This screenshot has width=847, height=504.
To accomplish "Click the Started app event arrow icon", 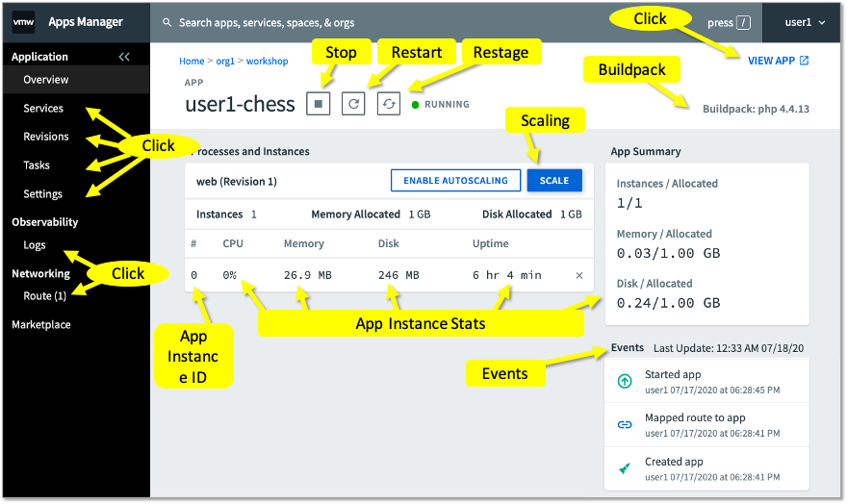I will click(x=625, y=381).
